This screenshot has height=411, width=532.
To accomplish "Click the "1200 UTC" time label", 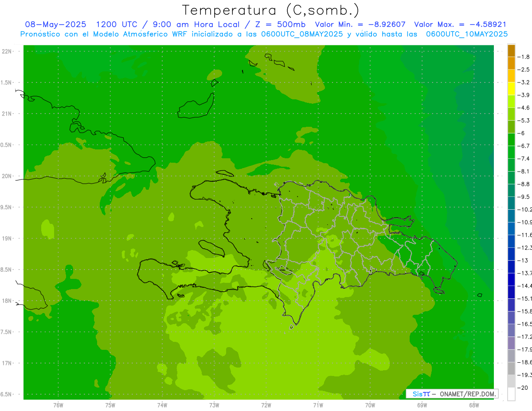I will click(x=116, y=24).
